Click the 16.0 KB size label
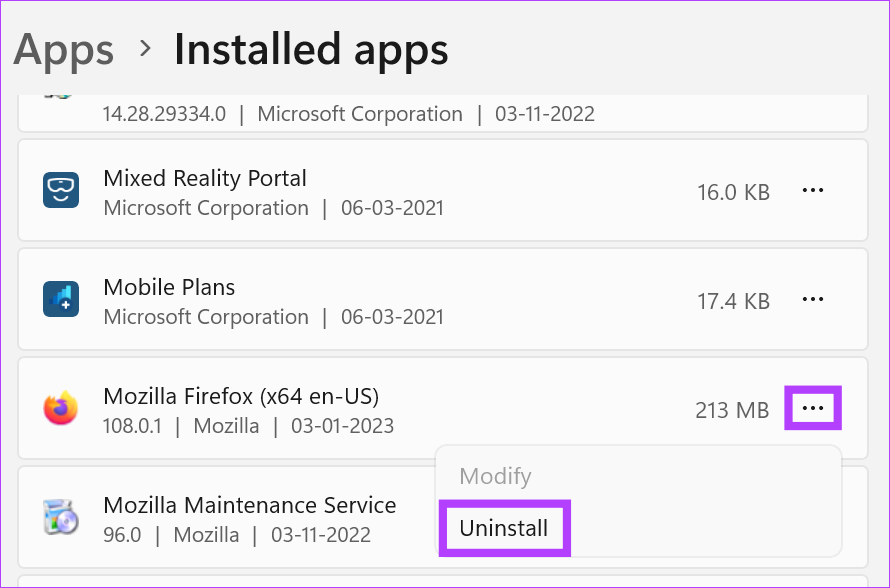 tap(733, 192)
